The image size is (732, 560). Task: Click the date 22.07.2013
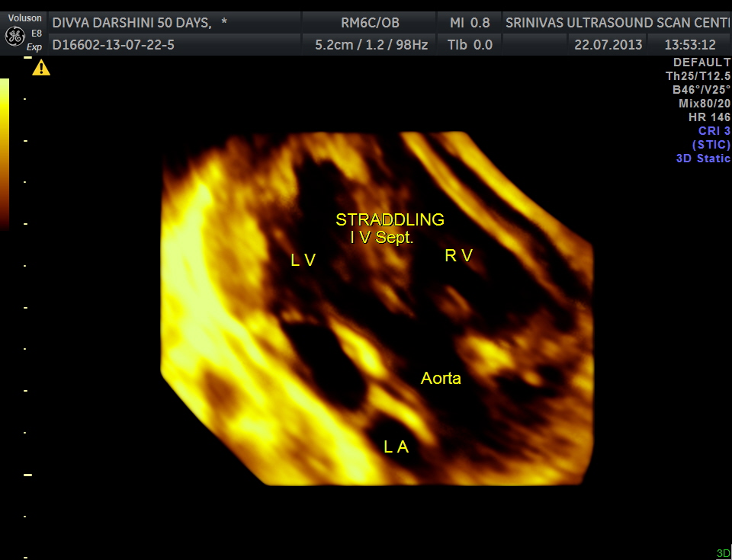[608, 45]
